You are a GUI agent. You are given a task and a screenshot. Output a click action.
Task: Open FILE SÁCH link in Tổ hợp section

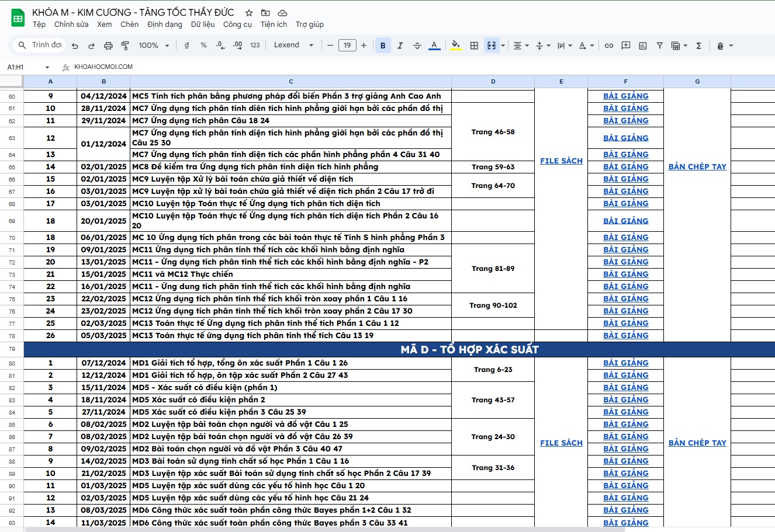pos(561,443)
